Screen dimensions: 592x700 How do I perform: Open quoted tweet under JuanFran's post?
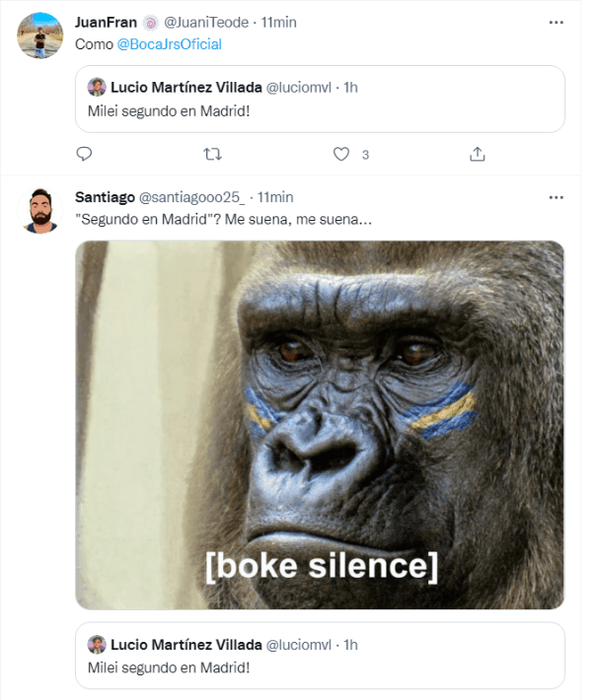point(320,108)
